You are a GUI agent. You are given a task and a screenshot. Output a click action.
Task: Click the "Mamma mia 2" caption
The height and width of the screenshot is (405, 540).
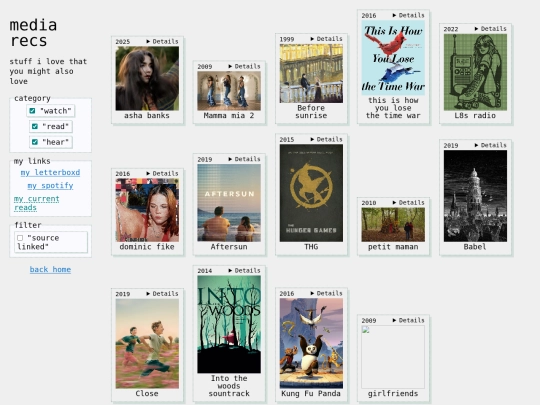point(229,115)
